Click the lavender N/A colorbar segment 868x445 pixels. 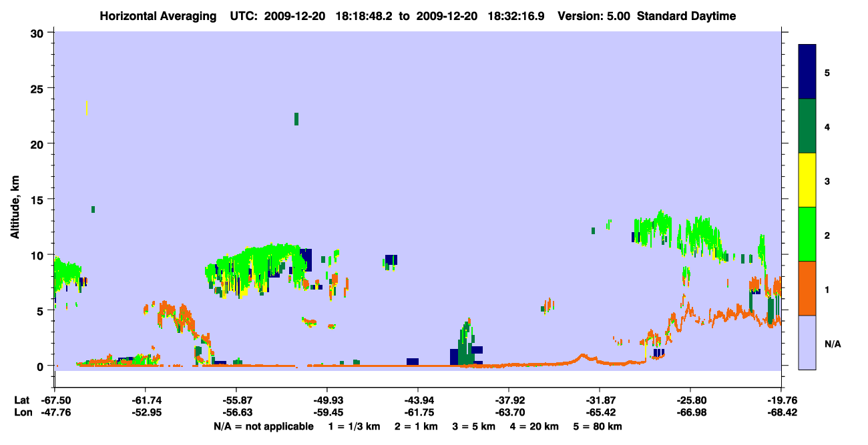click(x=808, y=342)
